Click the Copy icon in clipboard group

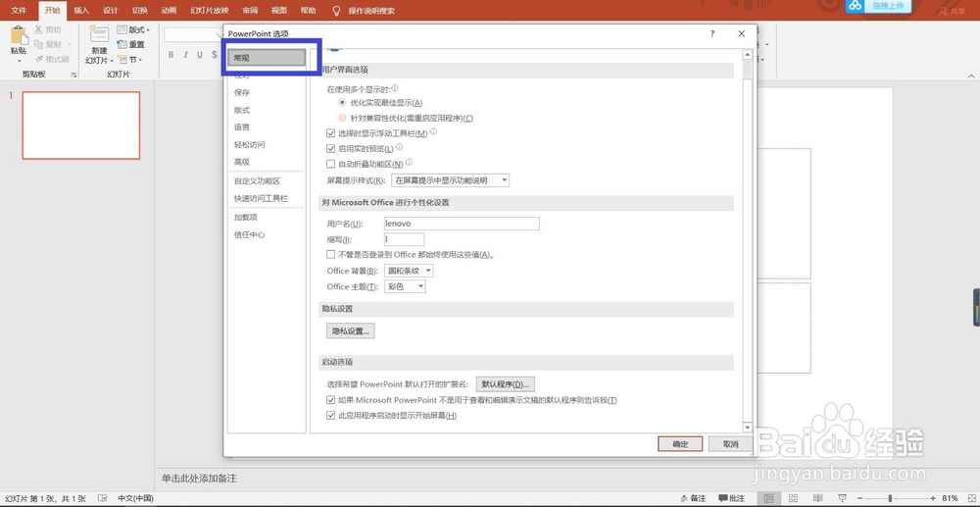[x=39, y=44]
